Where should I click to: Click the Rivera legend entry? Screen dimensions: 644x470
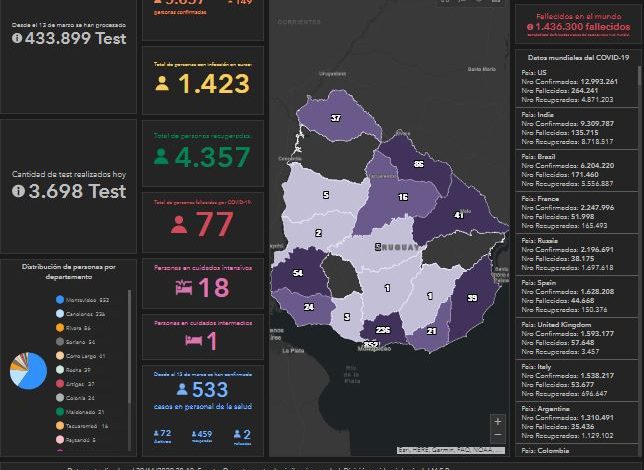point(75,328)
